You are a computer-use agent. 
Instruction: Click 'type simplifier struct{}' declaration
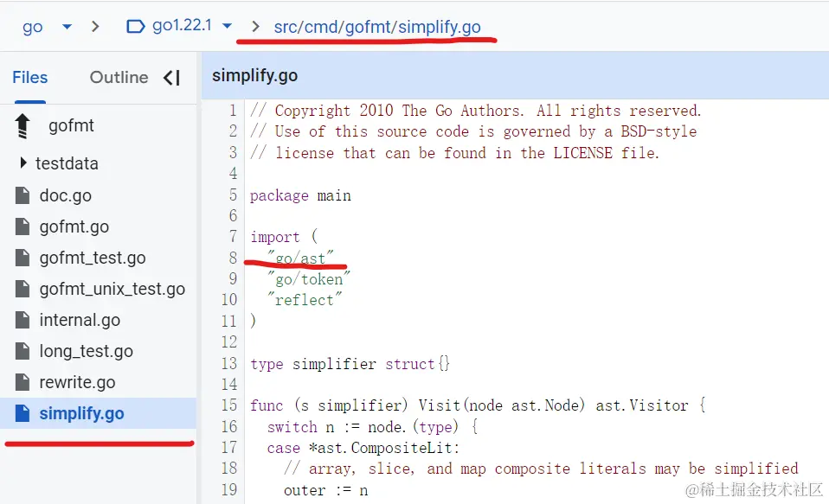tap(350, 364)
